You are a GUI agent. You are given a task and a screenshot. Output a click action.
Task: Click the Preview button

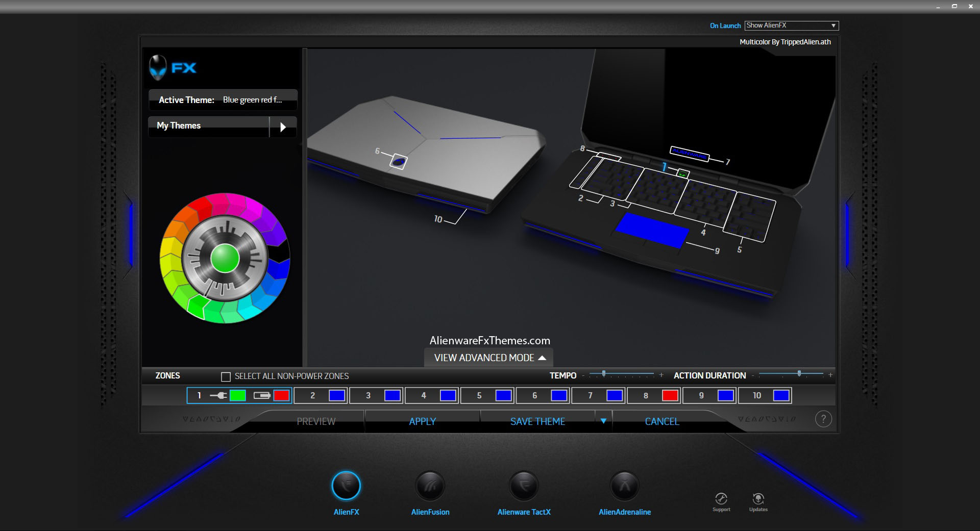tap(316, 421)
